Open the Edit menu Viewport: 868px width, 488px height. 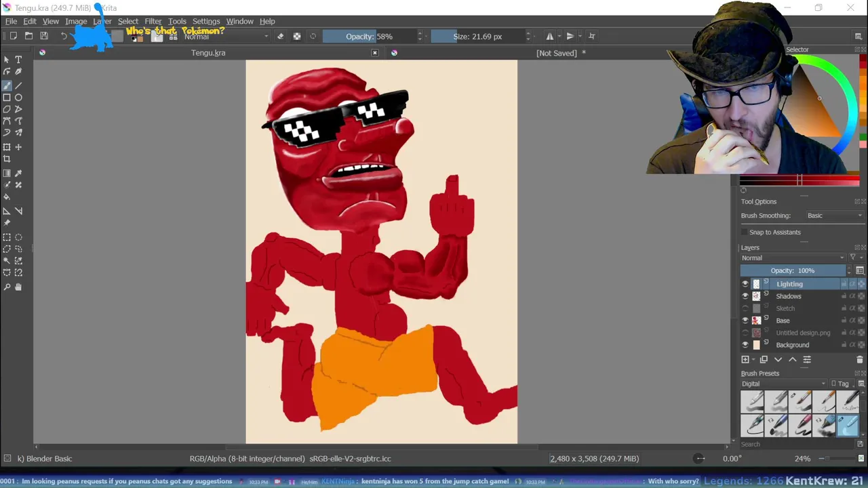[x=30, y=22]
